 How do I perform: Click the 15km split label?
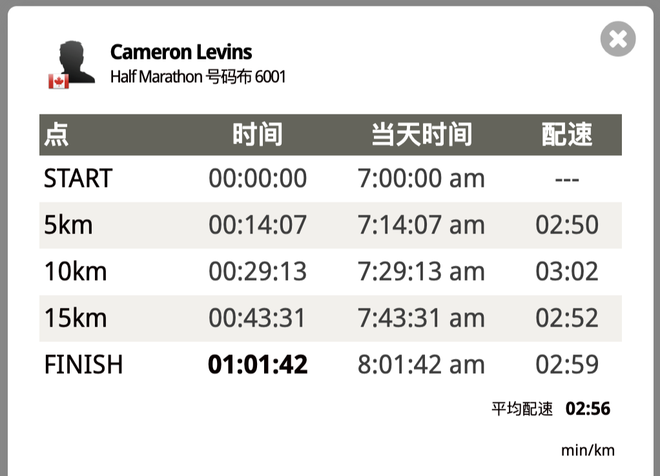75,318
